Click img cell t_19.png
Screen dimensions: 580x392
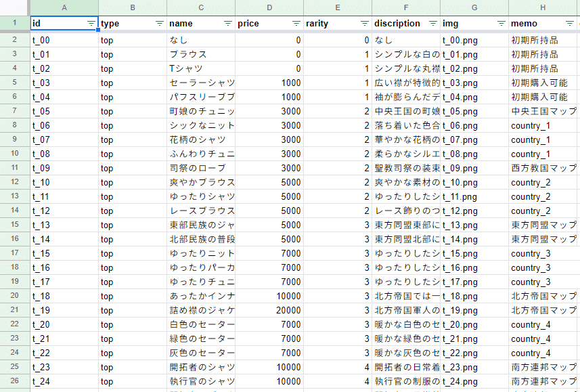pos(474,310)
